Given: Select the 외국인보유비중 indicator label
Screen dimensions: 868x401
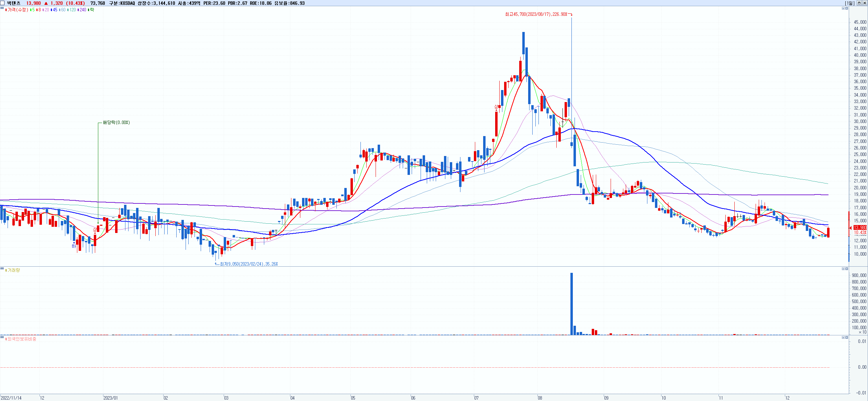Looking at the screenshot, I should [21, 339].
